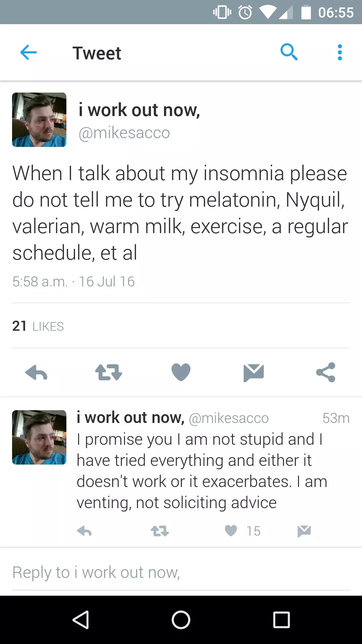The image size is (362, 644).
Task: Message the follow-up tweet via envelope icon
Action: (x=304, y=531)
